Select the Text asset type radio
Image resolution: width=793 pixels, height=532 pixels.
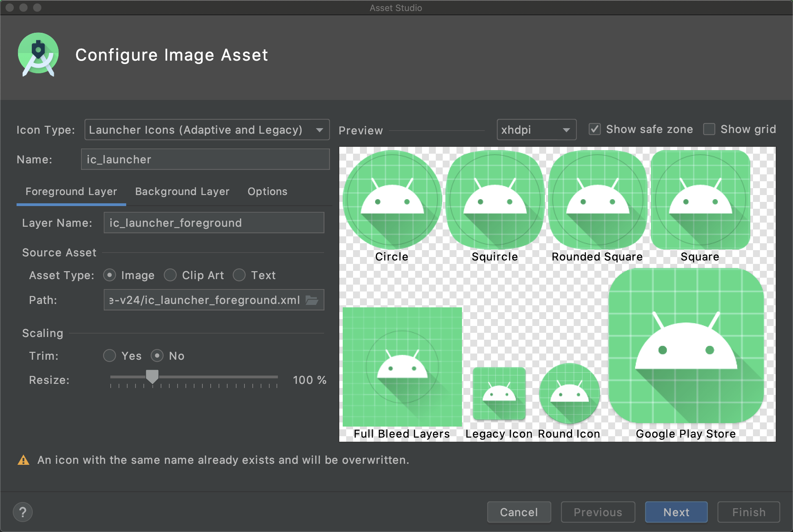pyautogui.click(x=239, y=275)
